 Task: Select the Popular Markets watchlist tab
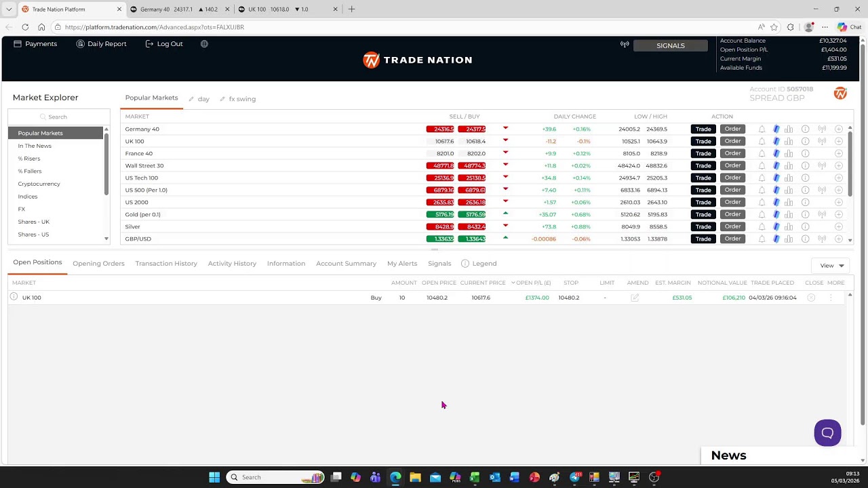[x=151, y=98]
